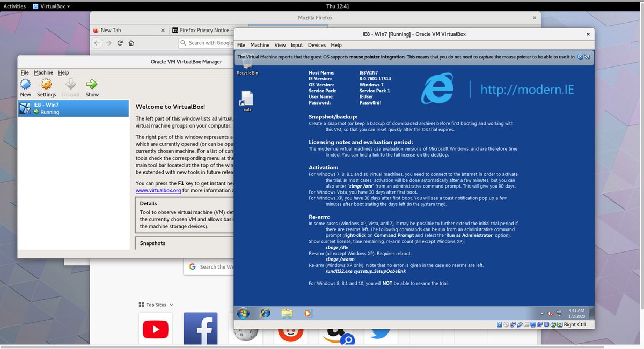Image resolution: width=644 pixels, height=349 pixels.
Task: Click the optical disc status icon
Action: tap(506, 324)
